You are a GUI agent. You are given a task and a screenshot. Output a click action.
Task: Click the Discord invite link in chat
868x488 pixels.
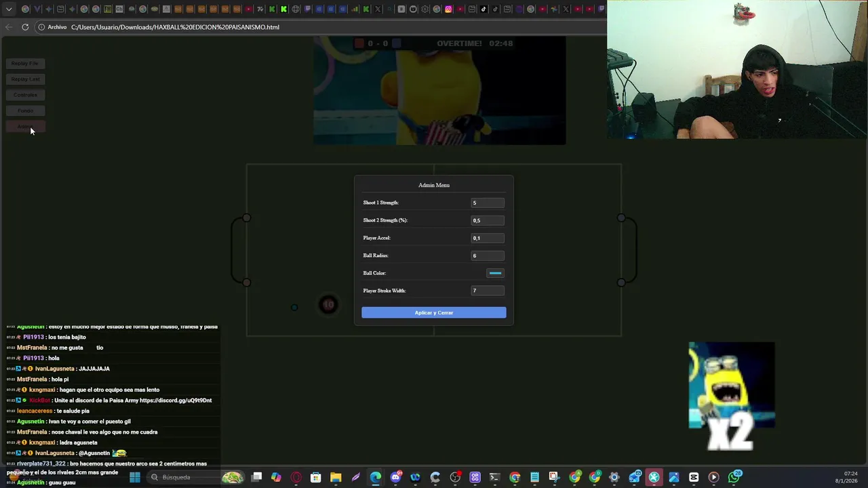click(175, 401)
